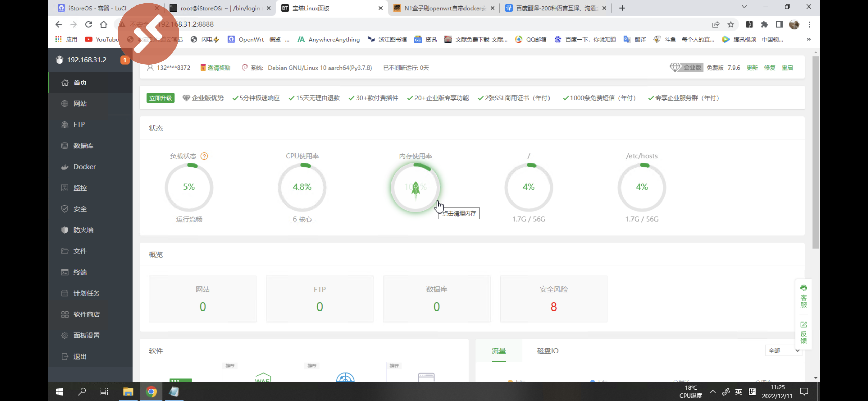The height and width of the screenshot is (401, 868).
Task: Open the OpenWrt 概览 bookmark
Action: (258, 39)
